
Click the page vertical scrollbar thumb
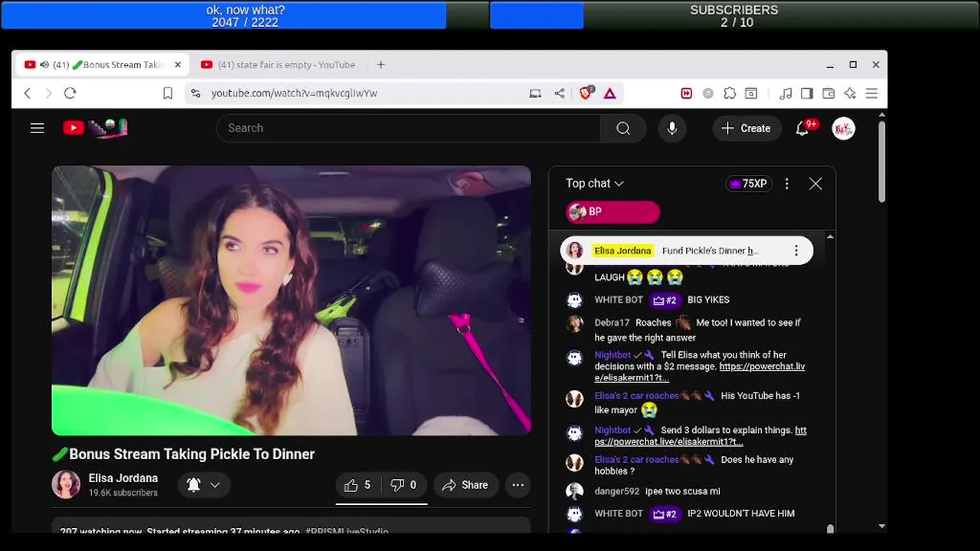click(881, 161)
